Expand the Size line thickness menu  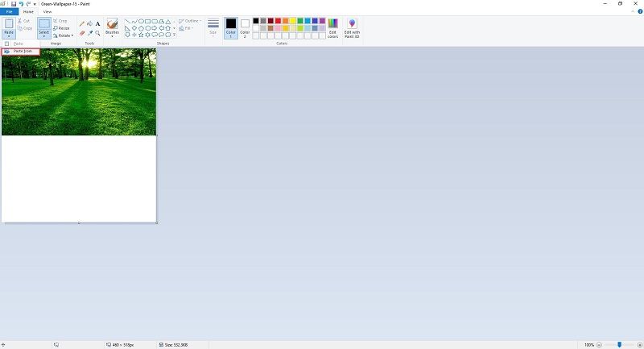213,28
